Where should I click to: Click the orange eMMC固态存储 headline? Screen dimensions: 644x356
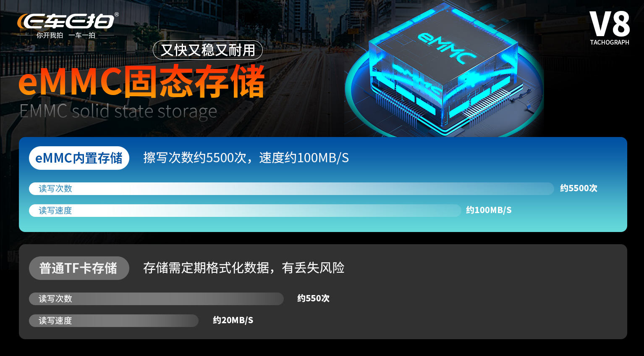[x=141, y=81]
